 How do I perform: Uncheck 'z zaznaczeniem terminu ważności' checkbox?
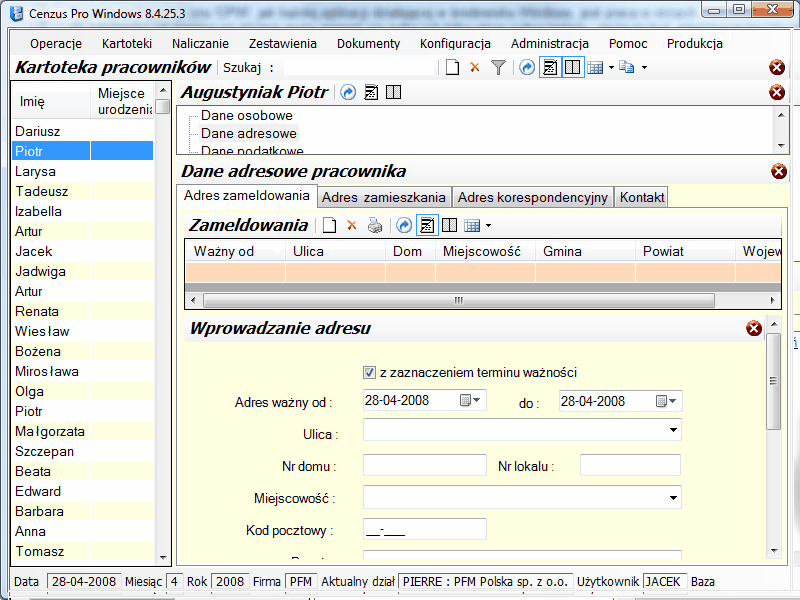coord(370,372)
